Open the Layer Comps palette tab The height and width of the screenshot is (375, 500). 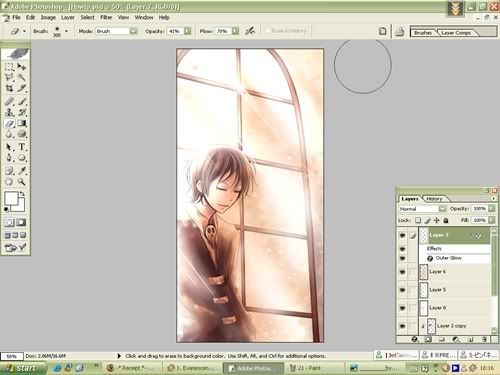456,33
